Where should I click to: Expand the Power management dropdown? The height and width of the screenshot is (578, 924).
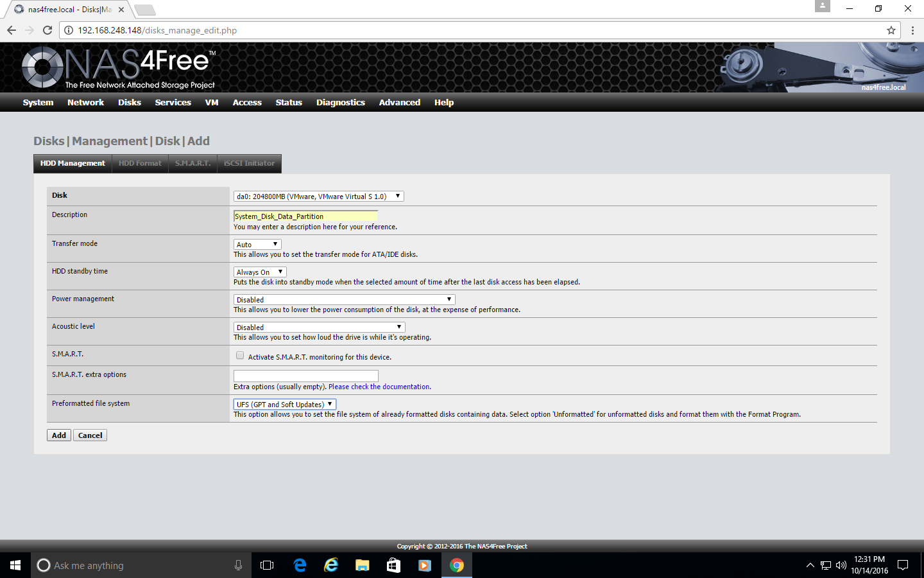point(344,300)
